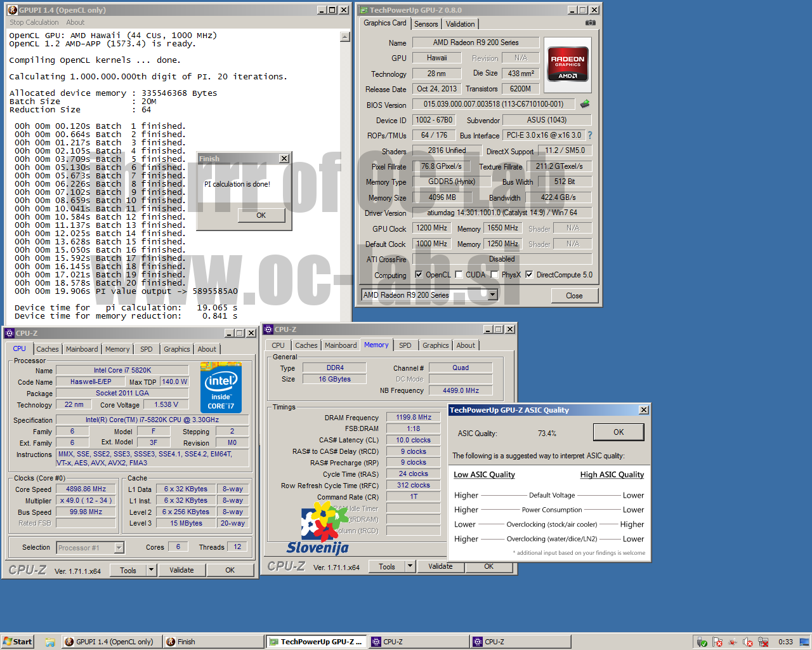
Task: Click the Bus Interface question mark icon
Action: tap(590, 135)
